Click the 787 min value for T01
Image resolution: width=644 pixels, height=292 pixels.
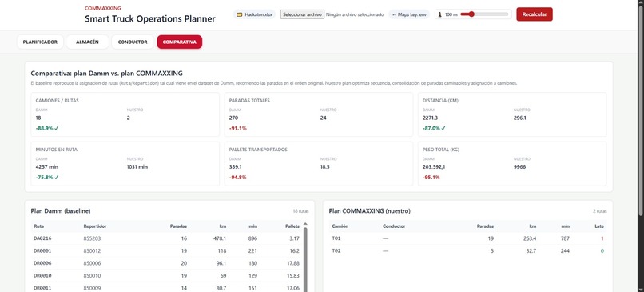[x=565, y=238]
